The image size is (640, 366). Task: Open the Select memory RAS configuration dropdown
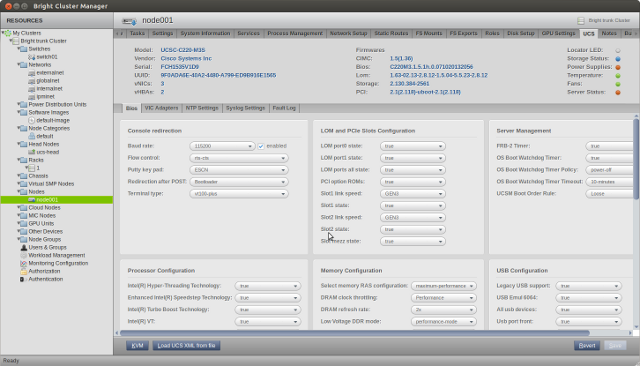(x=444, y=286)
